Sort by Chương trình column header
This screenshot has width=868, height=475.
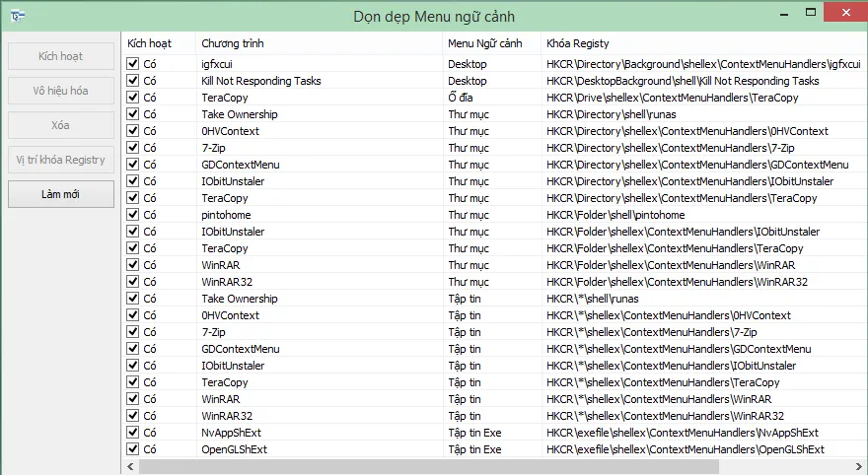(x=319, y=43)
